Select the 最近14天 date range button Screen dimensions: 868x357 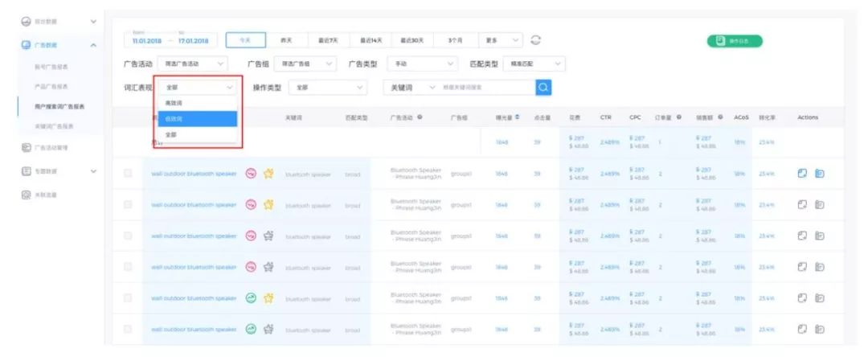371,40
